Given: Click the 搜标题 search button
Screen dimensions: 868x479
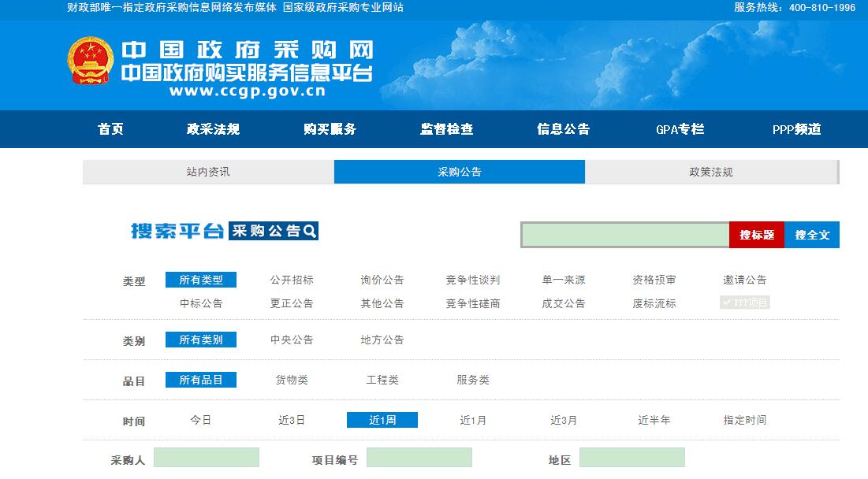Looking at the screenshot, I should click(x=756, y=235).
